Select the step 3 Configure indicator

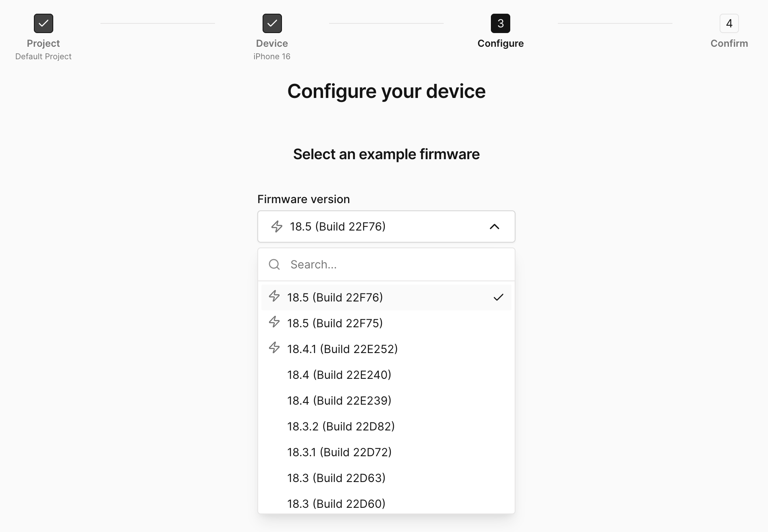501,23
